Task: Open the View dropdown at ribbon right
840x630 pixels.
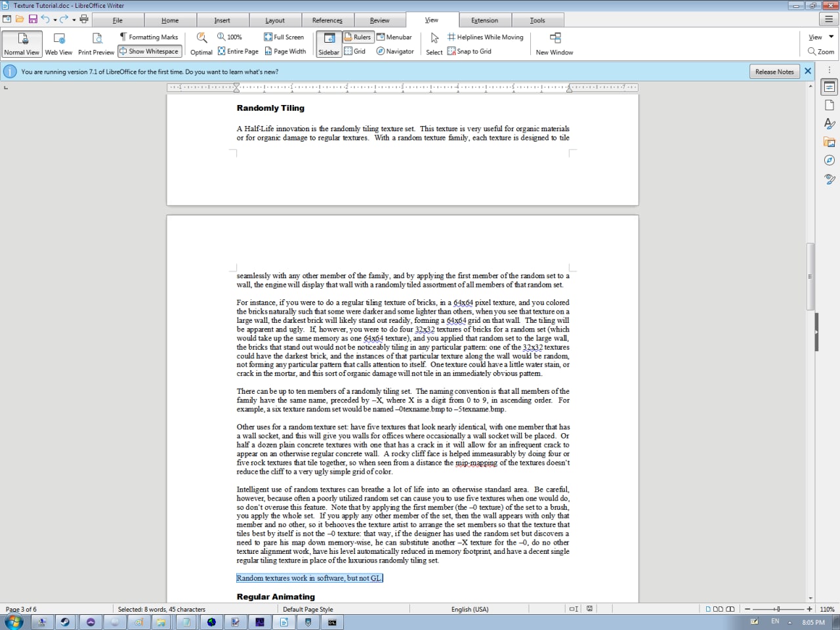Action: coord(821,37)
